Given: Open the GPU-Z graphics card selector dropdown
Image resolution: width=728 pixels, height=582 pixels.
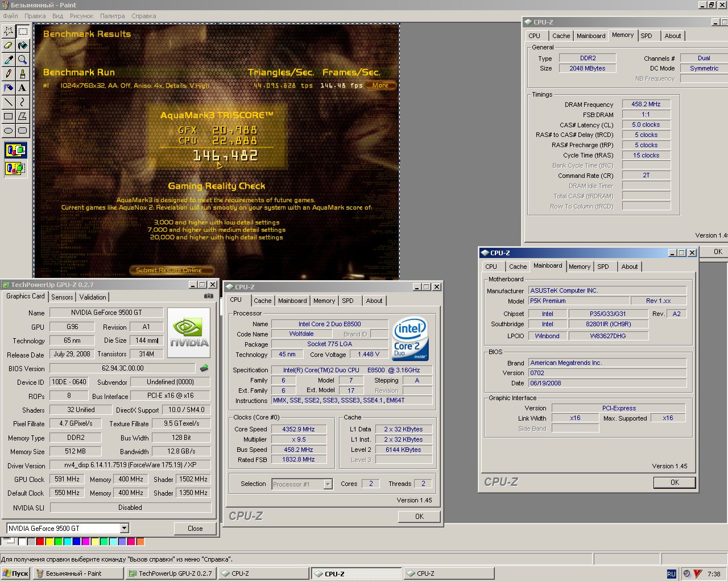Looking at the screenshot, I should 124,528.
